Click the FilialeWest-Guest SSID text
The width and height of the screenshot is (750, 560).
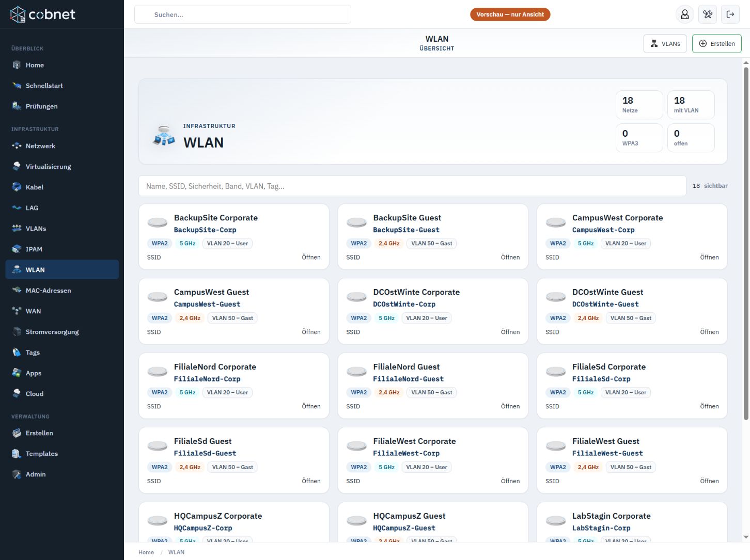click(607, 453)
